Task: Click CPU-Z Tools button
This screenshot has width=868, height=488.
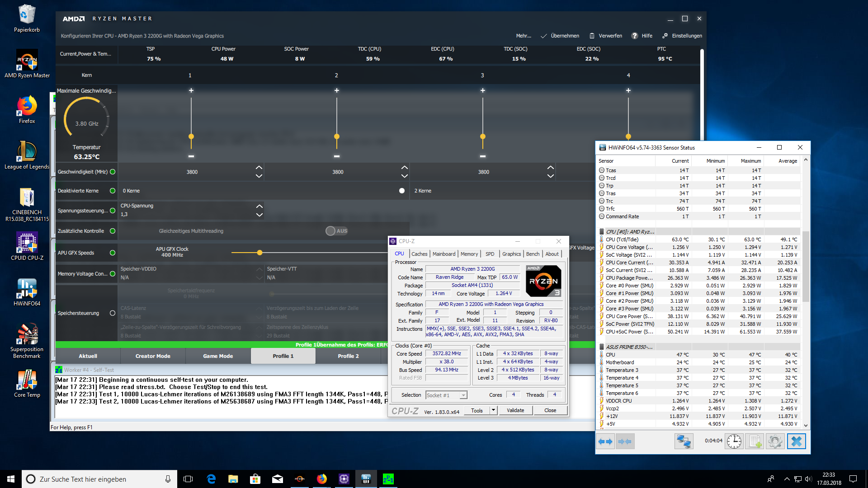Action: pyautogui.click(x=477, y=410)
